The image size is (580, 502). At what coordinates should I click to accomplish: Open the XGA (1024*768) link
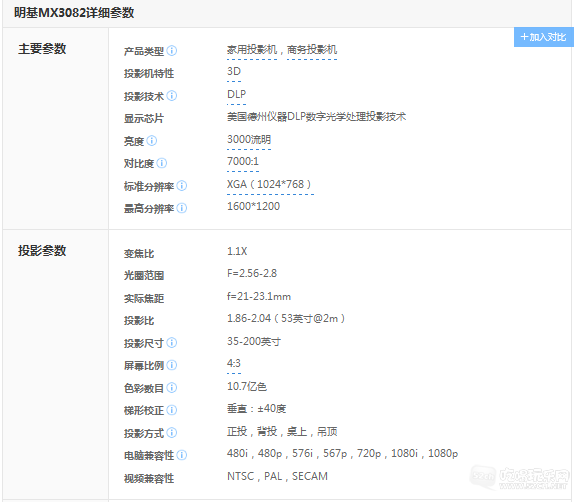(269, 184)
